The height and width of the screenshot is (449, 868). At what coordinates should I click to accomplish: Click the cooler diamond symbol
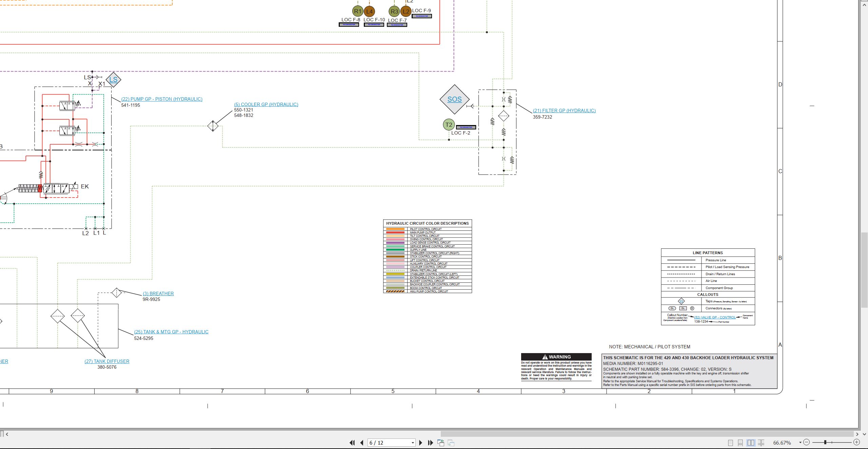213,126
